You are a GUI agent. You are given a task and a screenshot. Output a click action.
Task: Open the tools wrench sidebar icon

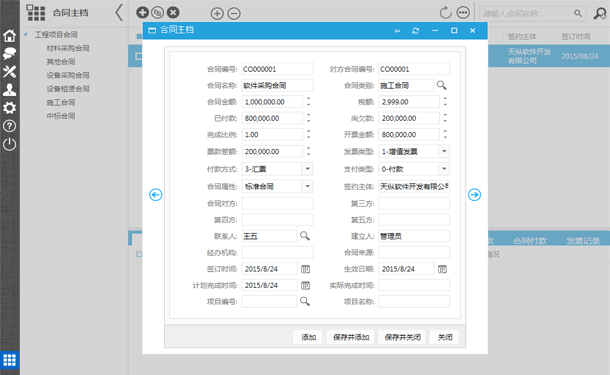coord(9,72)
